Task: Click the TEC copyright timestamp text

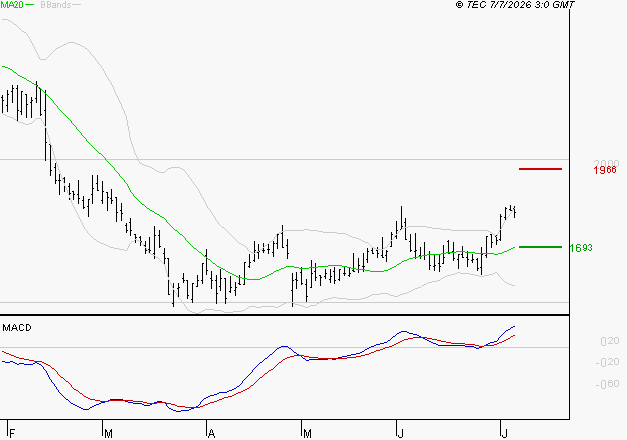Action: [515, 5]
